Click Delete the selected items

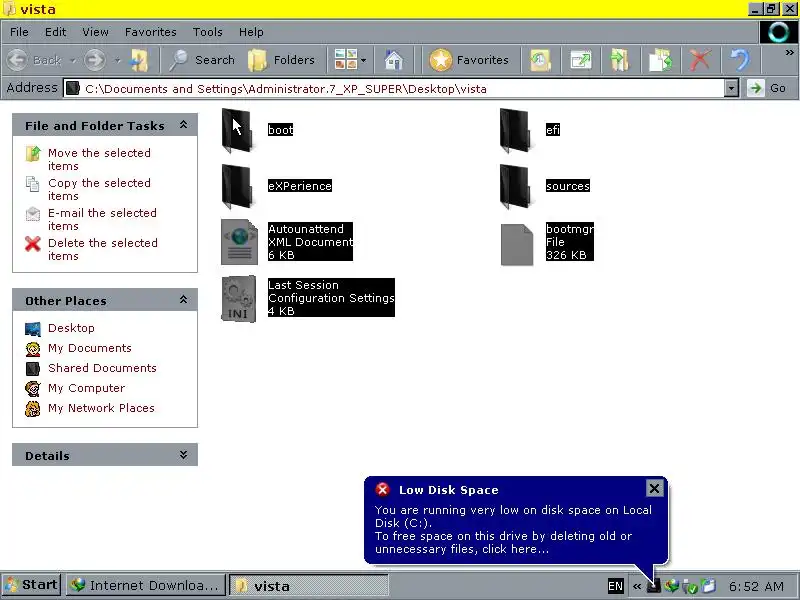[103, 249]
